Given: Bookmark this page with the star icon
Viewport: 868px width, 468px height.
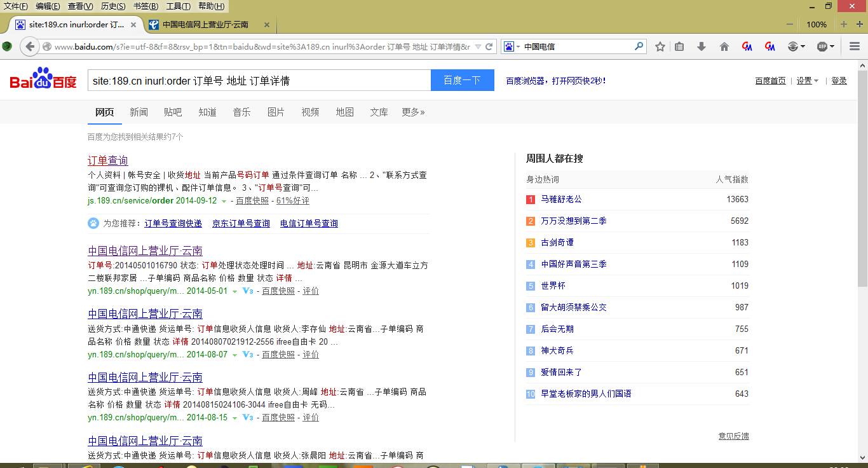Looking at the screenshot, I should coord(660,46).
